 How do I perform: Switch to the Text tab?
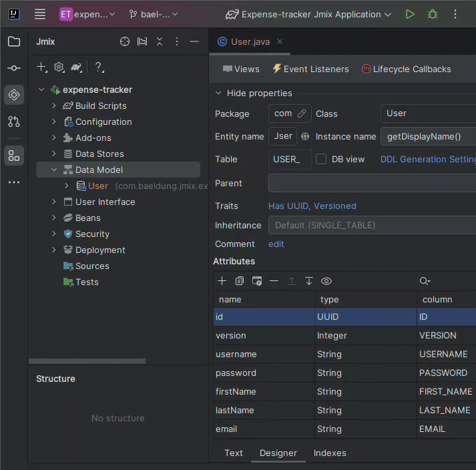234,453
